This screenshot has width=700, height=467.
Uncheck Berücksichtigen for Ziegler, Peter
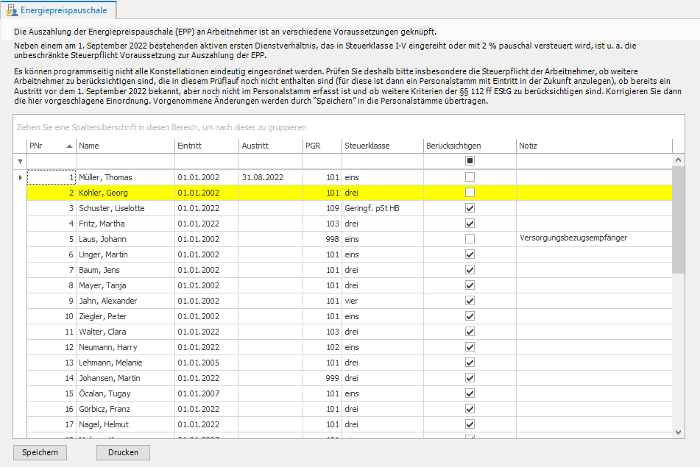pos(470,316)
